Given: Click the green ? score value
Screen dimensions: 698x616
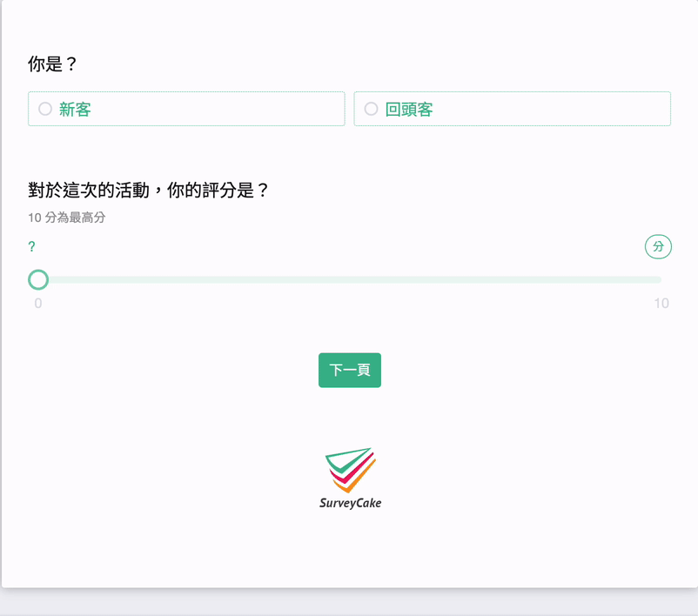Looking at the screenshot, I should tap(31, 246).
